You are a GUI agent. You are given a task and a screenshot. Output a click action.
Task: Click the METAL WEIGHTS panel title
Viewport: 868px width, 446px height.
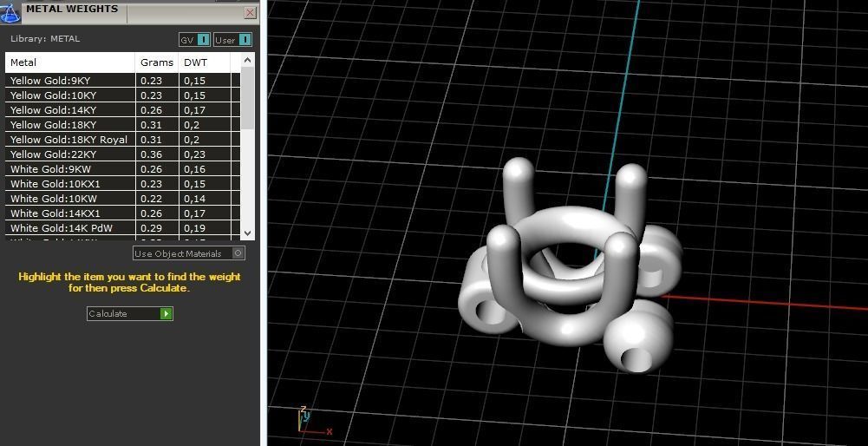[x=72, y=9]
